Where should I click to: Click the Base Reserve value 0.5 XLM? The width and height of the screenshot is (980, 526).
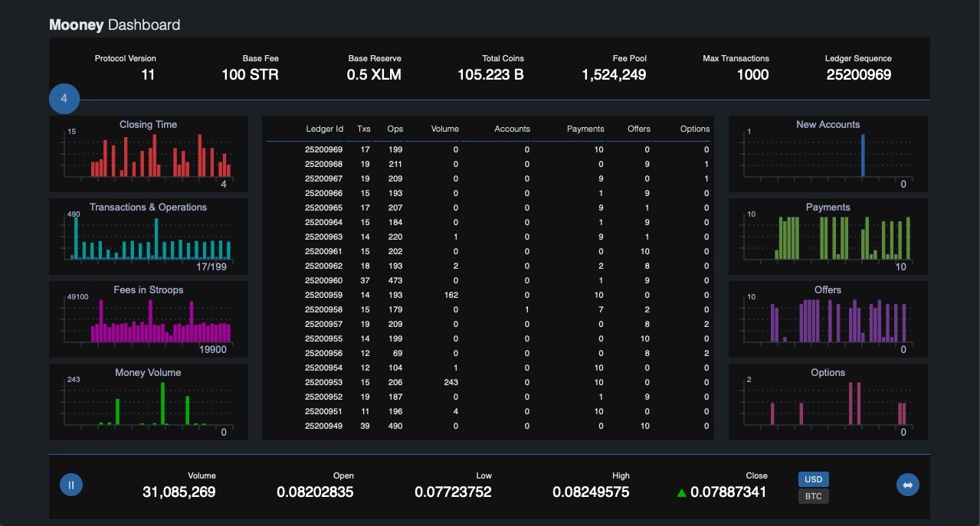tap(374, 75)
